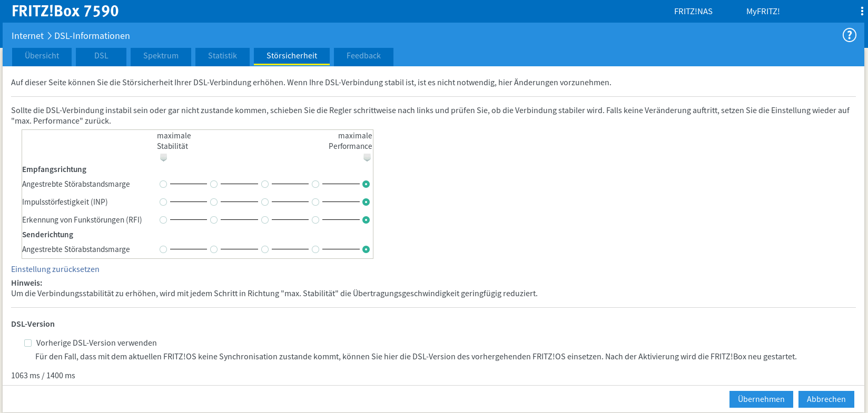Click Einstellung zurücksetzen link
The image size is (868, 413).
[x=55, y=269]
